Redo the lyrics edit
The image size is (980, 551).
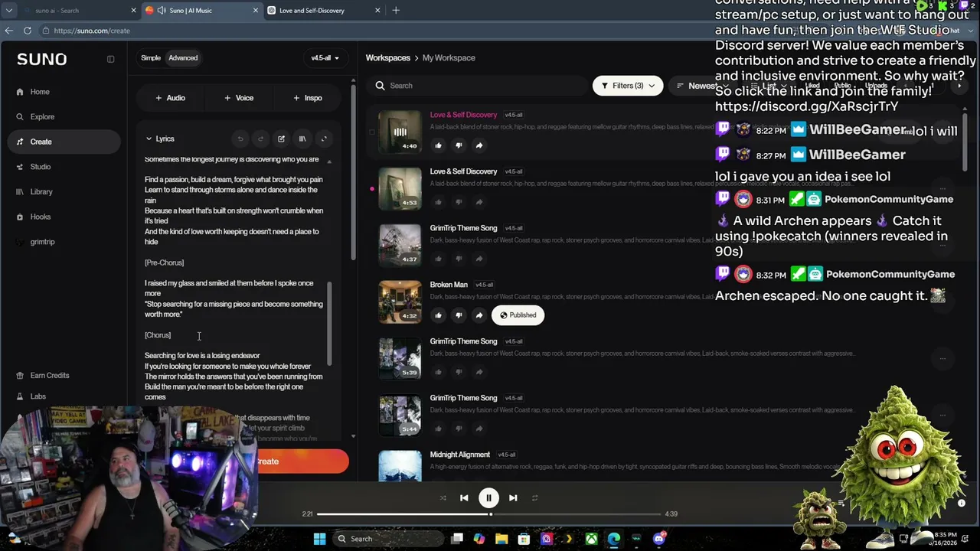(x=260, y=139)
